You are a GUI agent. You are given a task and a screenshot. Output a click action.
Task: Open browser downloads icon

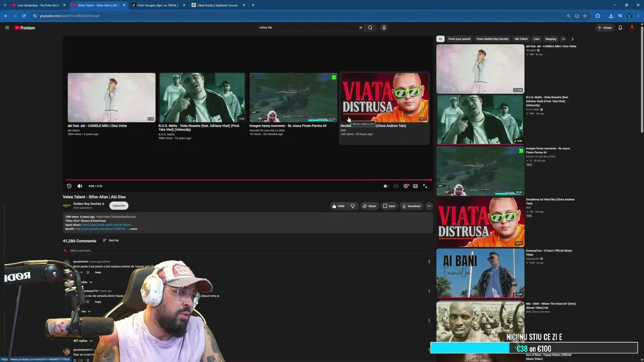click(611, 16)
